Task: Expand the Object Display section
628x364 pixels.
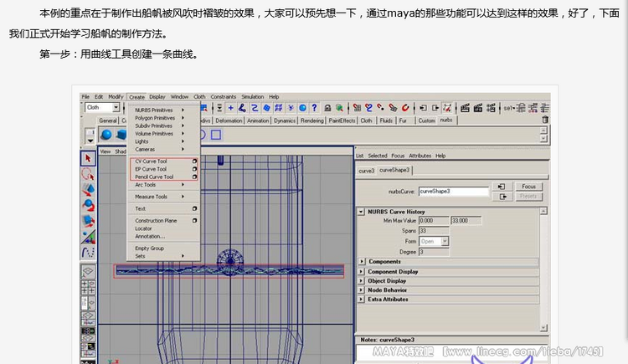Action: point(362,281)
